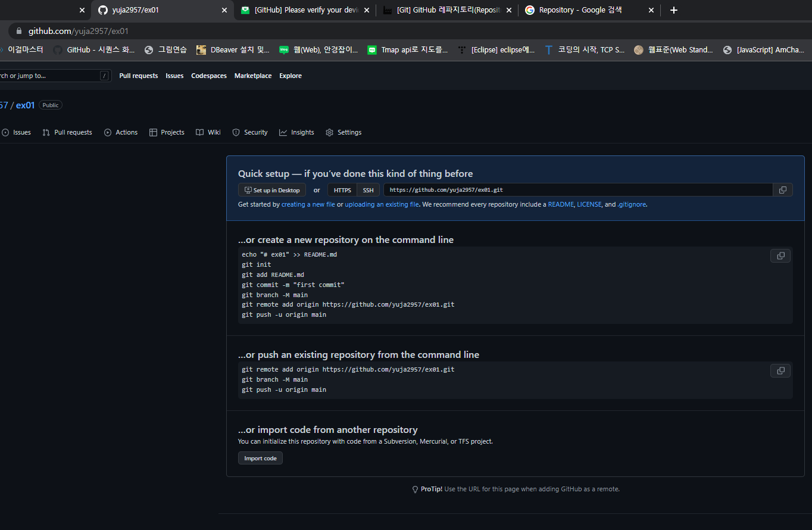This screenshot has height=530, width=812.
Task: Close the Repository Google 검색 tab
Action: tap(651, 10)
